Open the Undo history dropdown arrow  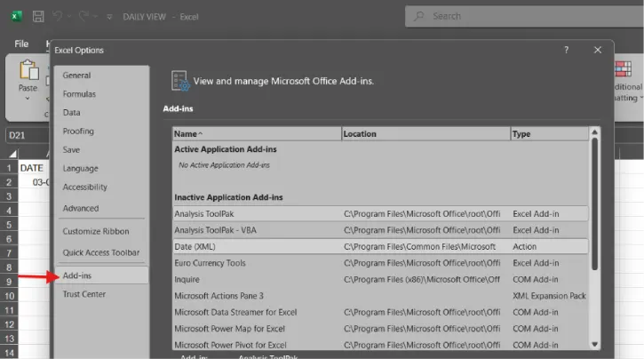click(69, 16)
